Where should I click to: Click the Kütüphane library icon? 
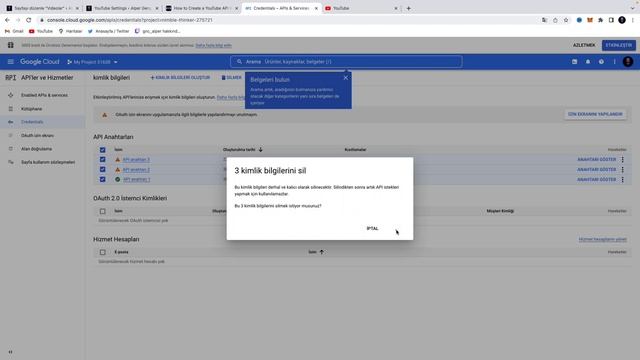11,109
